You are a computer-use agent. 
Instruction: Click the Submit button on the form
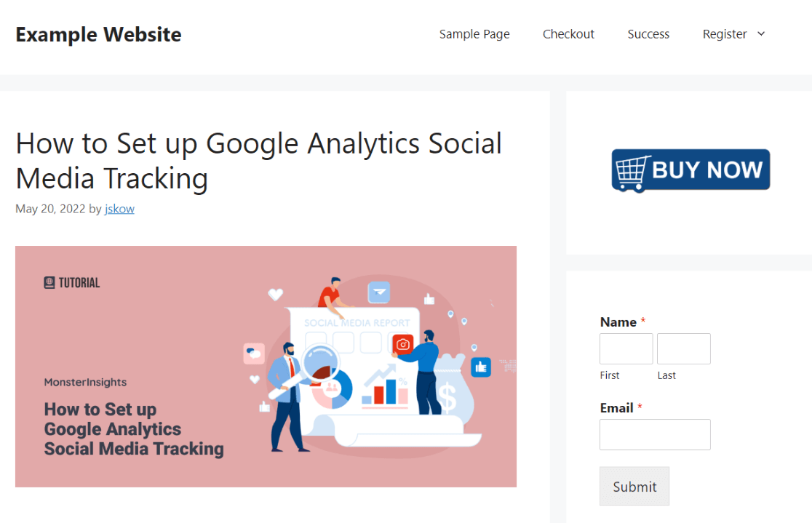pyautogui.click(x=634, y=486)
